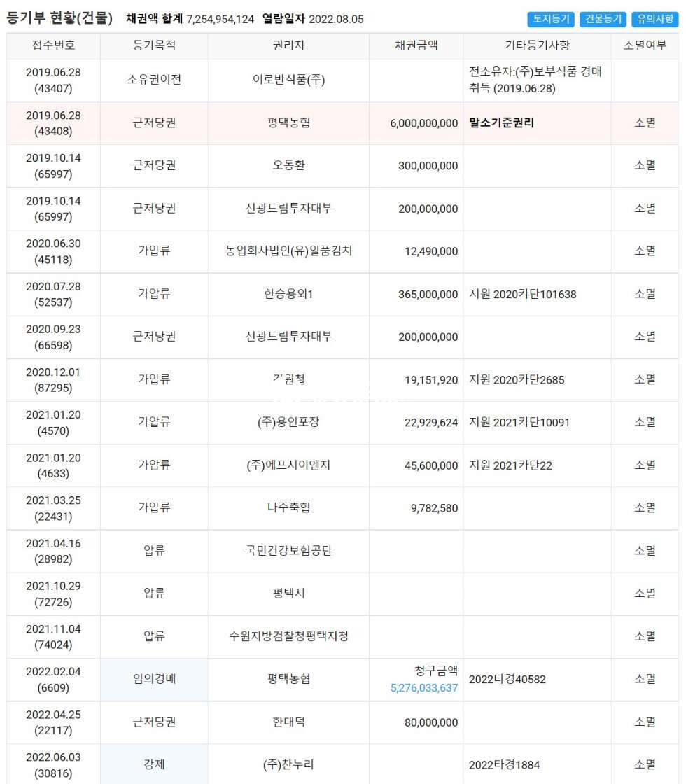Select the 수원지방검찰청평택지청 cell
Image resolution: width=686 pixels, height=784 pixels.
pos(288,636)
